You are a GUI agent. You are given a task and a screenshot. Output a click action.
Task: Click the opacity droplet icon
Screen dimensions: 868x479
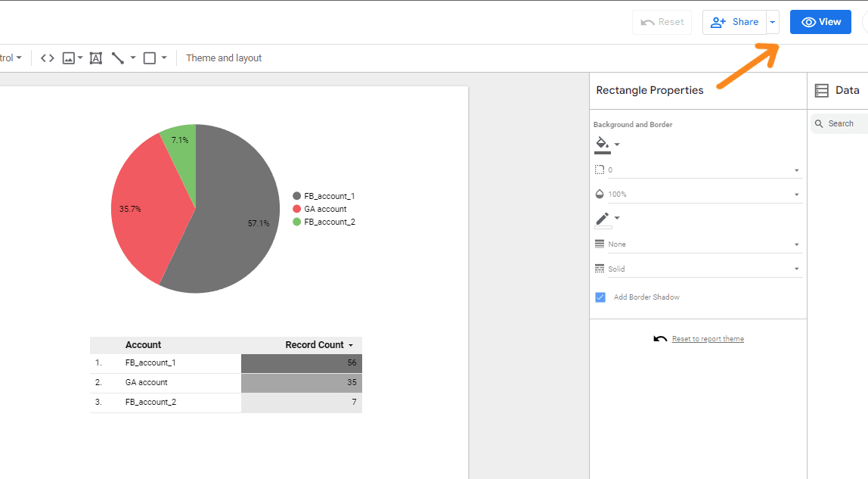(600, 194)
